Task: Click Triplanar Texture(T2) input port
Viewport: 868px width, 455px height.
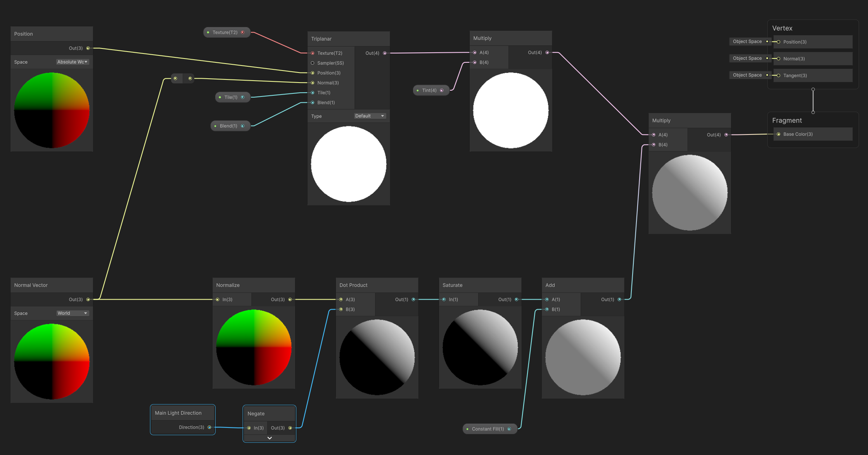Action: click(x=313, y=53)
